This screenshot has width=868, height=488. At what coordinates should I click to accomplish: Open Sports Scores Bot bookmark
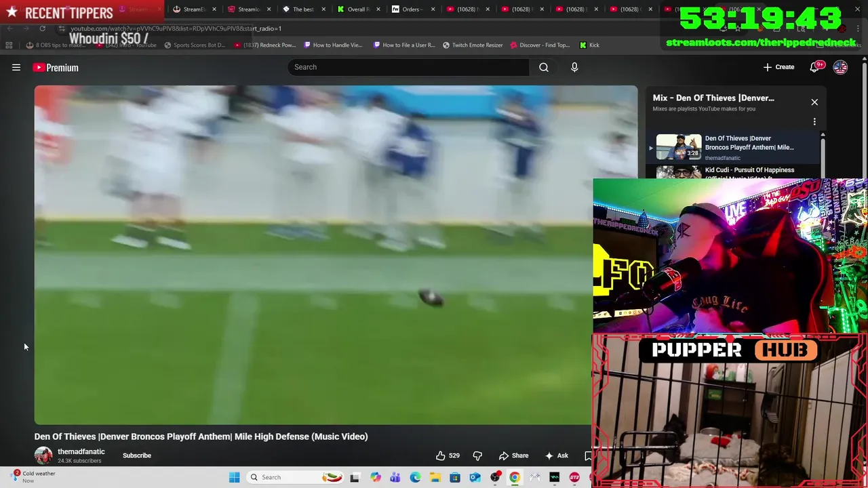point(194,45)
